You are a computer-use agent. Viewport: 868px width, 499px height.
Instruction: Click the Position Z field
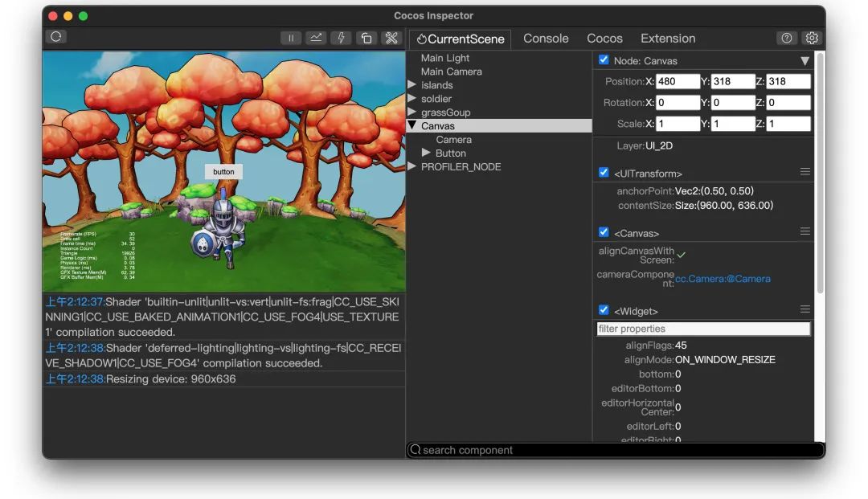pos(788,81)
